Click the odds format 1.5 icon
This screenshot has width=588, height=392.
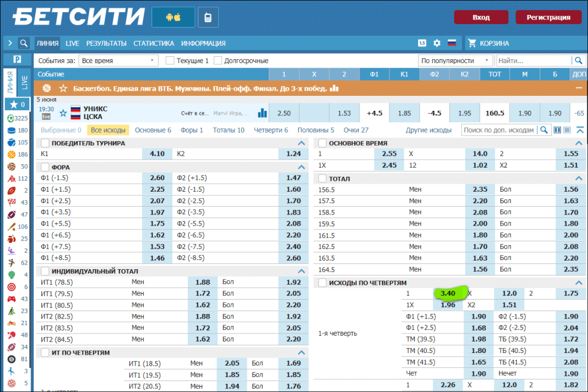422,43
